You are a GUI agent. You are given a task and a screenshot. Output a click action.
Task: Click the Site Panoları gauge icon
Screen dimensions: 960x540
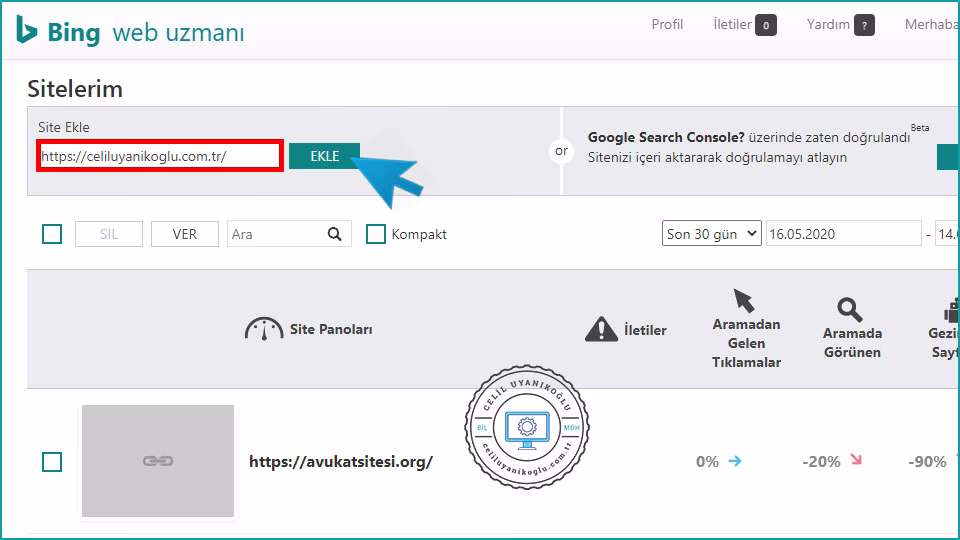point(264,329)
